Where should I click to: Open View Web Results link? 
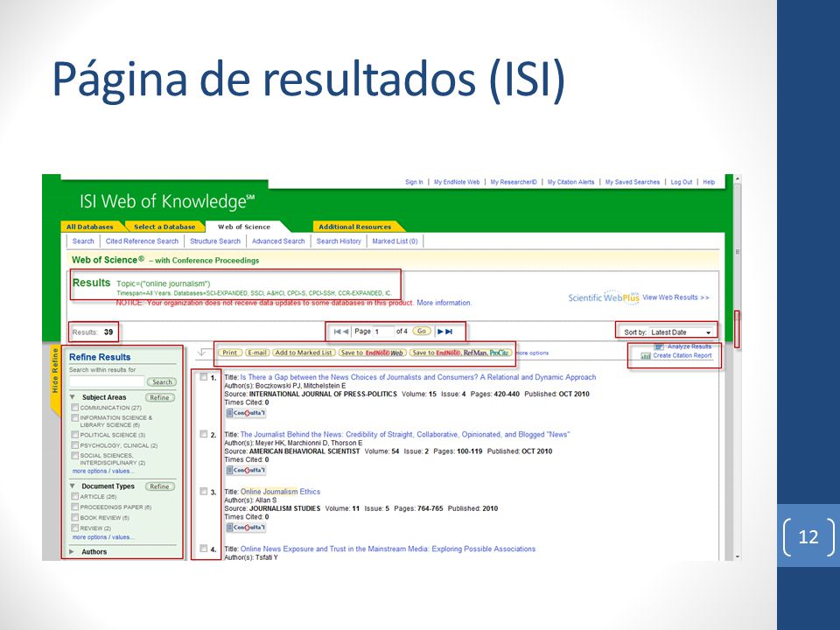click(x=676, y=297)
